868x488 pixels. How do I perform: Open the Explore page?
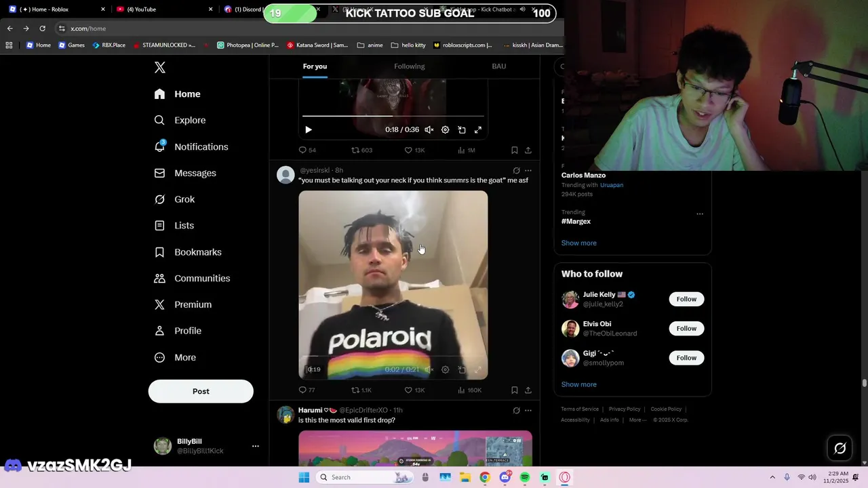(180, 120)
